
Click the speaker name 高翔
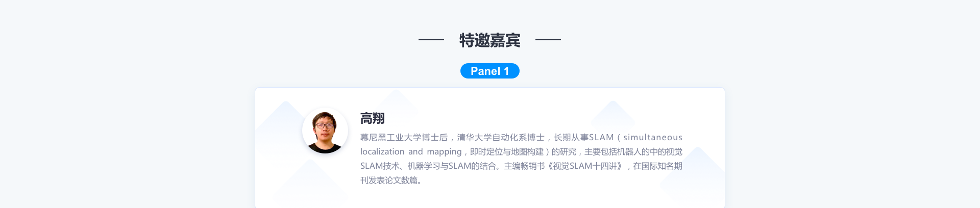[373, 118]
